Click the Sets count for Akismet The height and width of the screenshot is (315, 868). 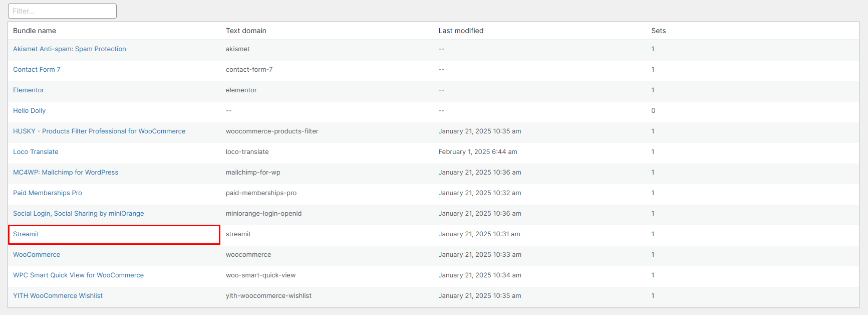pos(653,49)
